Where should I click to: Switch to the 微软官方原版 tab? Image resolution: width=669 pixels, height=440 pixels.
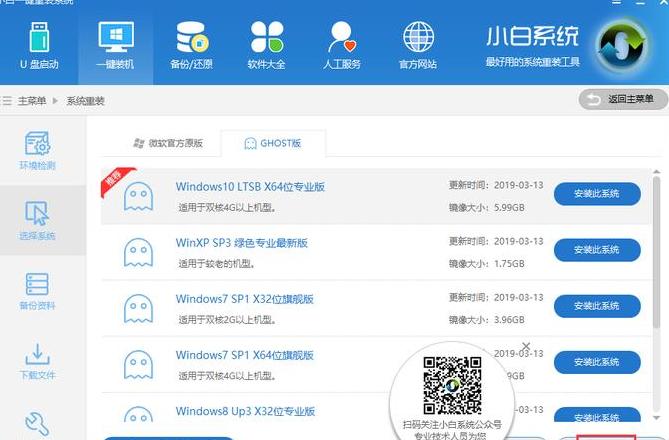tap(168, 143)
